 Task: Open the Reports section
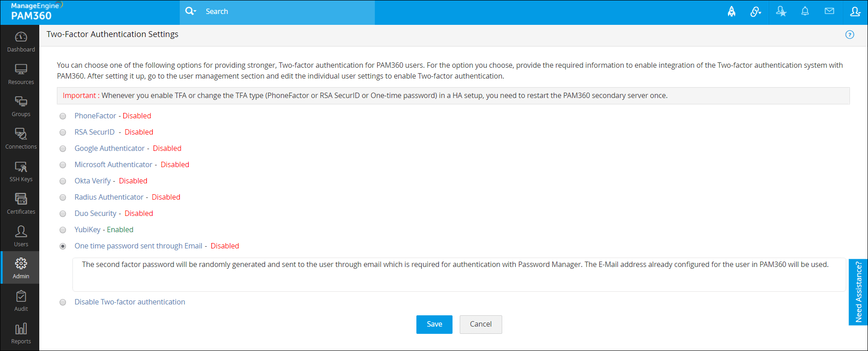pyautogui.click(x=21, y=333)
